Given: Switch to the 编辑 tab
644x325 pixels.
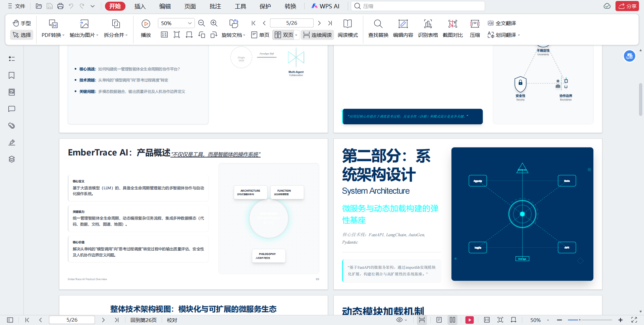Looking at the screenshot, I should coord(165,6).
